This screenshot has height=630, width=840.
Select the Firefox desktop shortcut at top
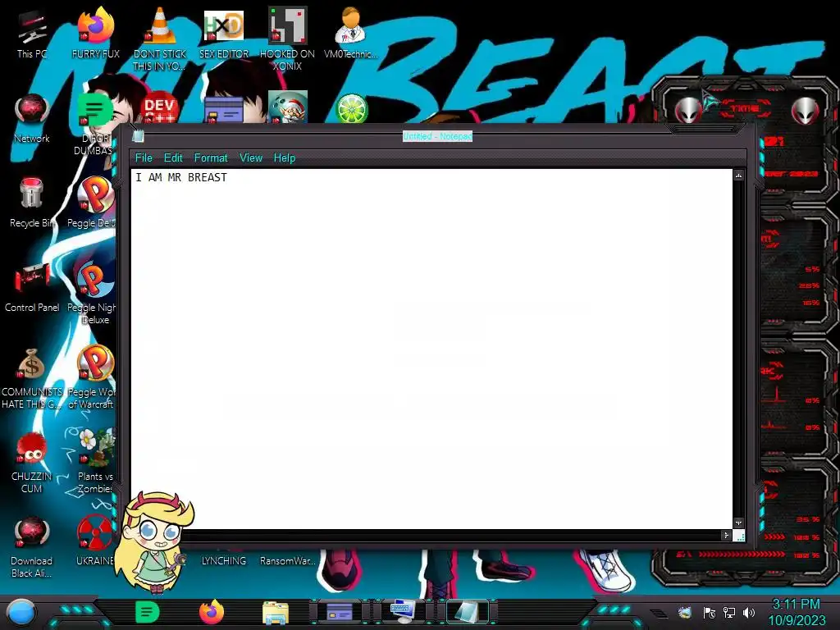click(x=95, y=33)
